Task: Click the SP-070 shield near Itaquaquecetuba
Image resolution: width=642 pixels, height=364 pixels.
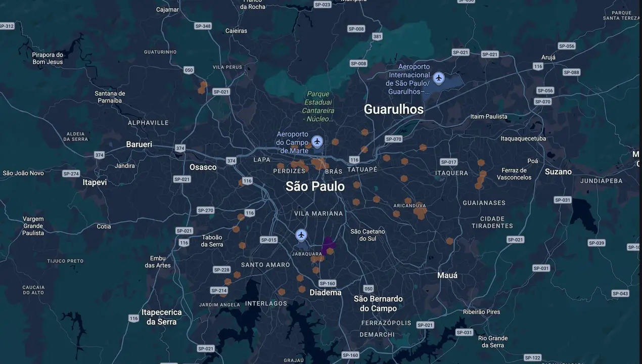Action: click(542, 102)
